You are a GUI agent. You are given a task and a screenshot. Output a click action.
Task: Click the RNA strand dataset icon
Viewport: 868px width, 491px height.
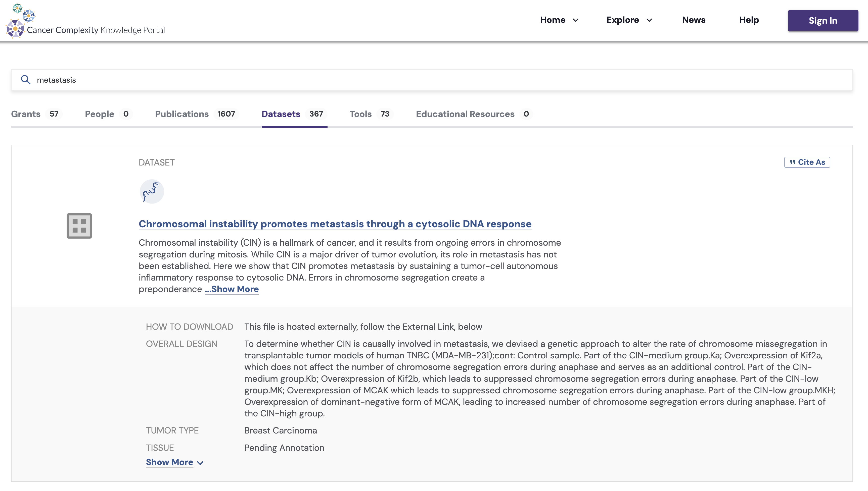coord(152,192)
